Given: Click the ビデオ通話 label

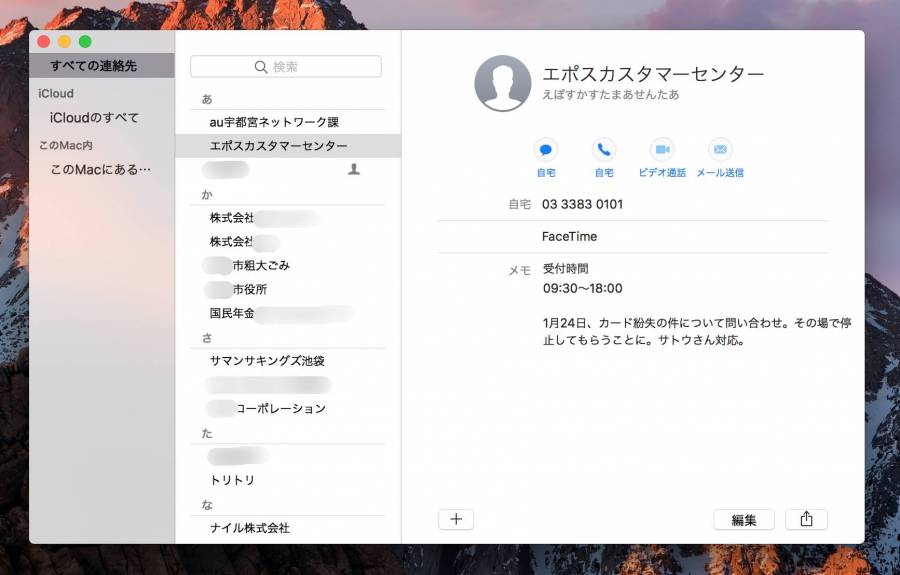Looking at the screenshot, I should [662, 173].
